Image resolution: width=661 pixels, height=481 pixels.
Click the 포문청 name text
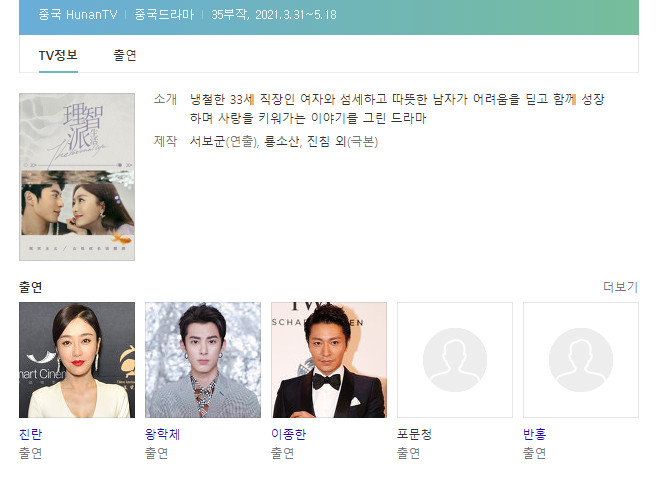[x=414, y=434]
